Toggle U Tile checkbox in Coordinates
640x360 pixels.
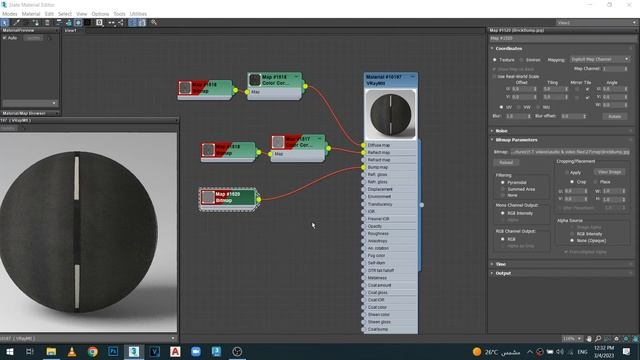pos(587,89)
